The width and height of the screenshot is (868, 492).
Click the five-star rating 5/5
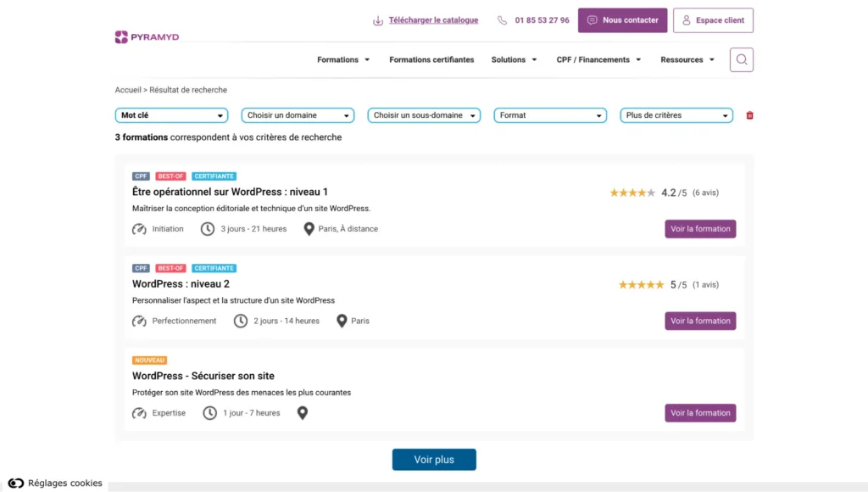[641, 285]
